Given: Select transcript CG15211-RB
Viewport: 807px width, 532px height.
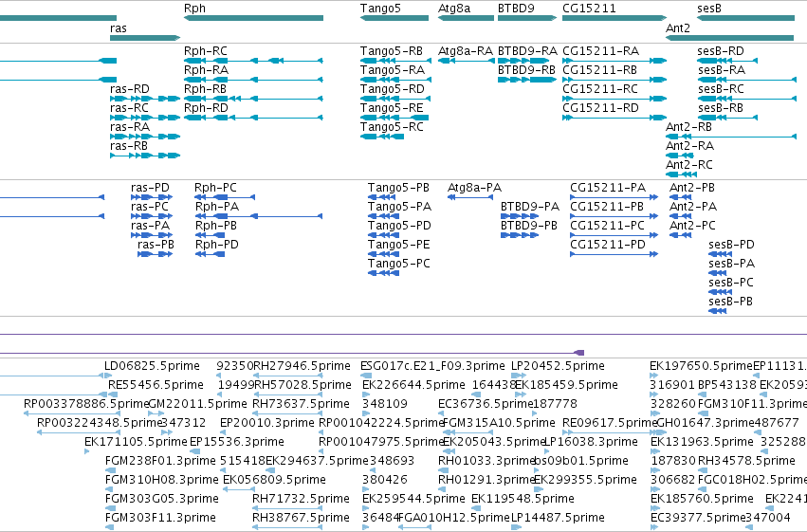Looking at the screenshot, I should 599,70.
